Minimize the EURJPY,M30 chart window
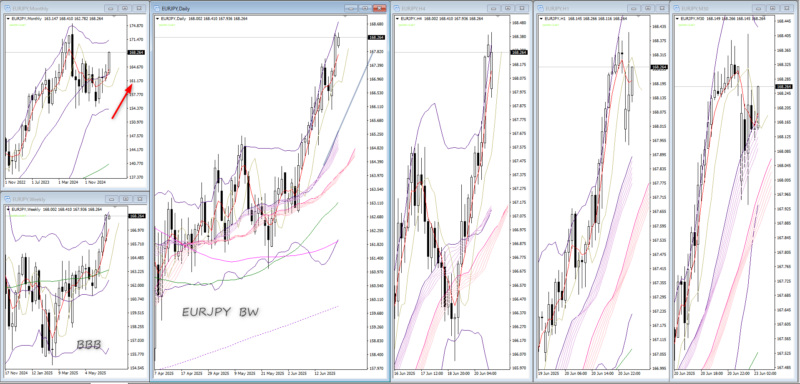 (758, 8)
